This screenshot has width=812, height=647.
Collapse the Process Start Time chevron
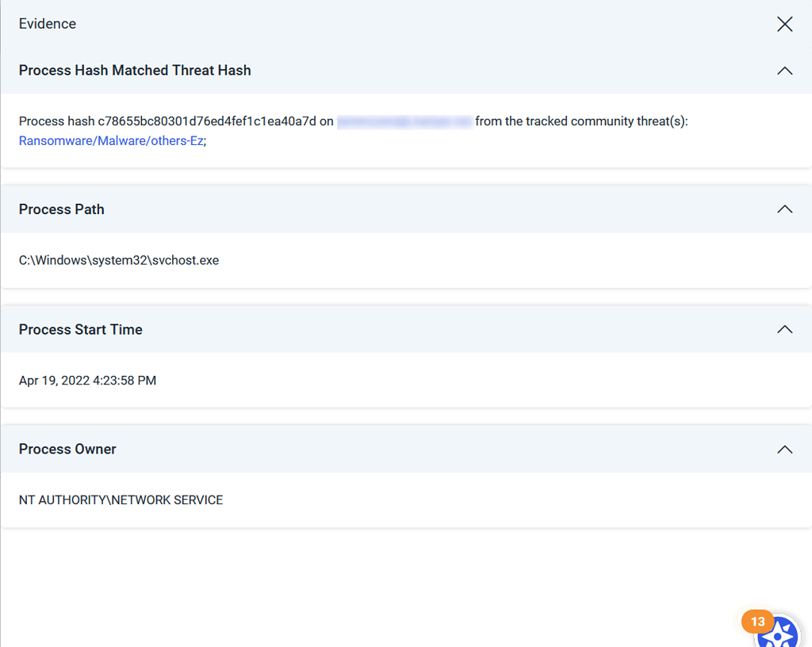[x=784, y=329]
